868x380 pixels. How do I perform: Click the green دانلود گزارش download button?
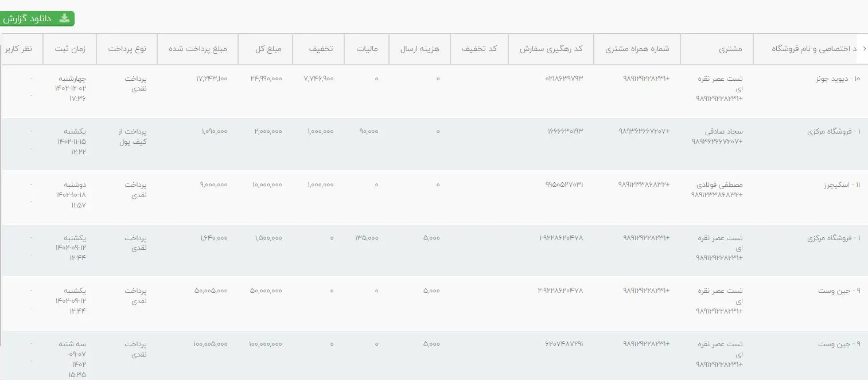[37, 19]
